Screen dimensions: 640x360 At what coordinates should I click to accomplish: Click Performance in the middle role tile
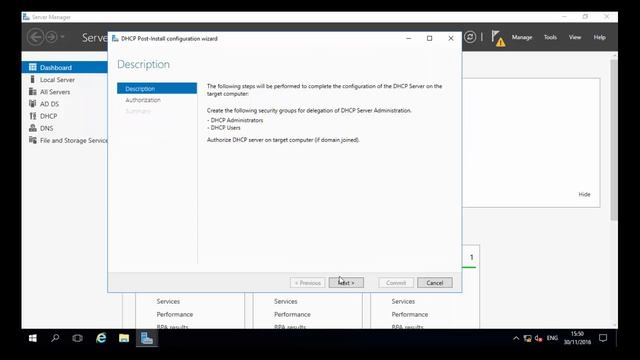(292, 314)
